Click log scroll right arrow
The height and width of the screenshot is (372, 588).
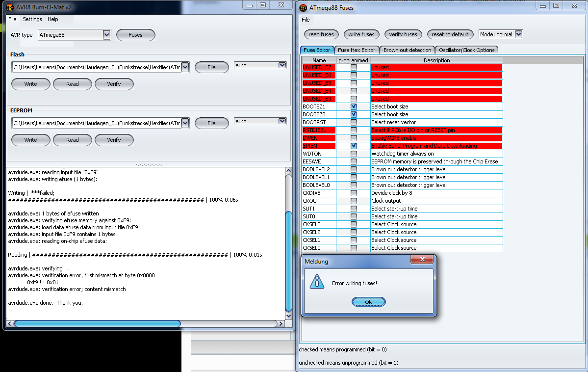(281, 323)
